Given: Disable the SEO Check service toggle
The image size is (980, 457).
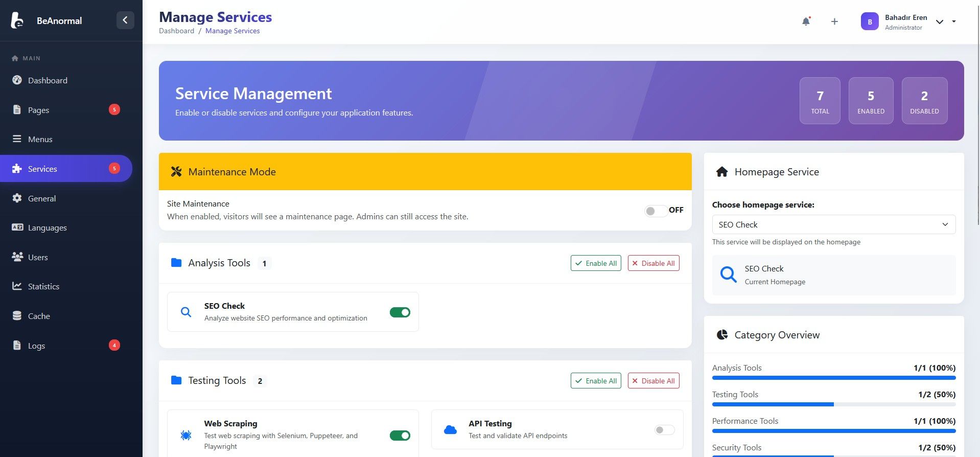Looking at the screenshot, I should click(x=400, y=312).
